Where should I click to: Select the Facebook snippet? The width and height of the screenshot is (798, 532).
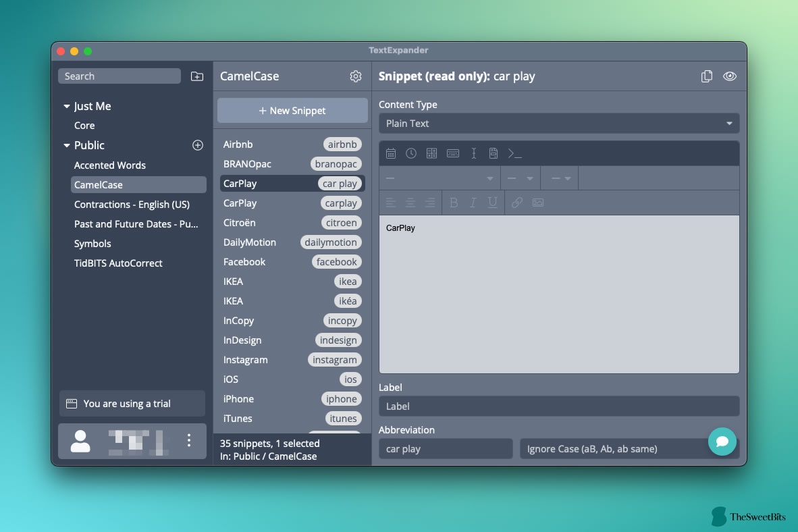[x=292, y=262]
